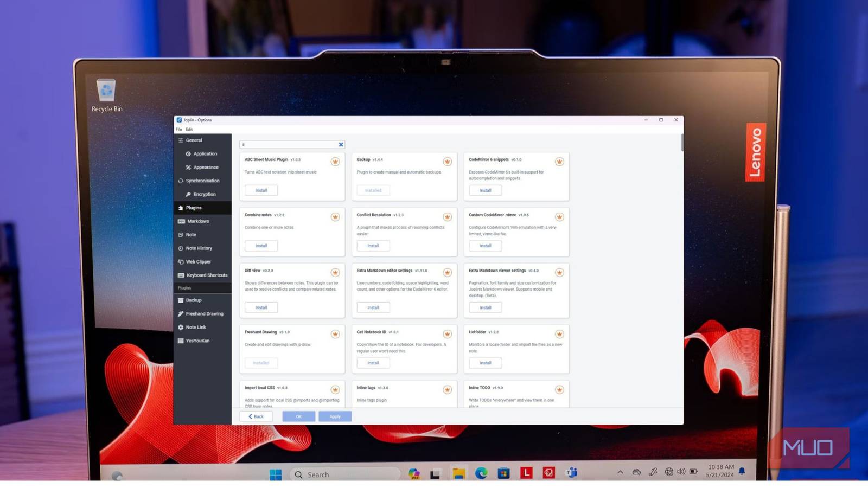Apply the plugin changes

pos(335,416)
